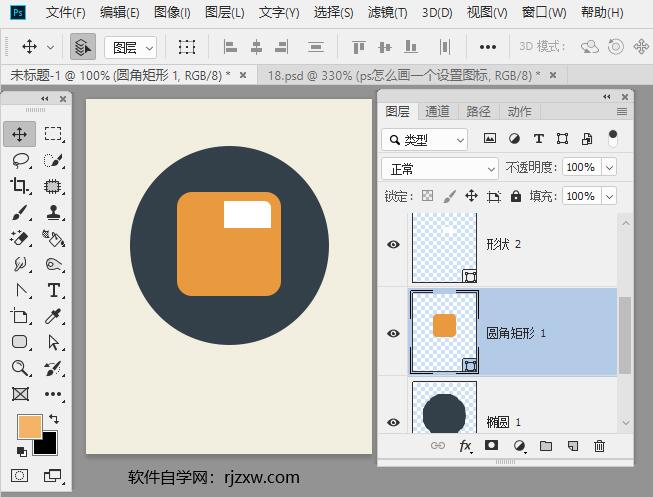Screen dimensions: 653x497
Task: Open the 滤镜(T) menu
Action: coord(387,12)
